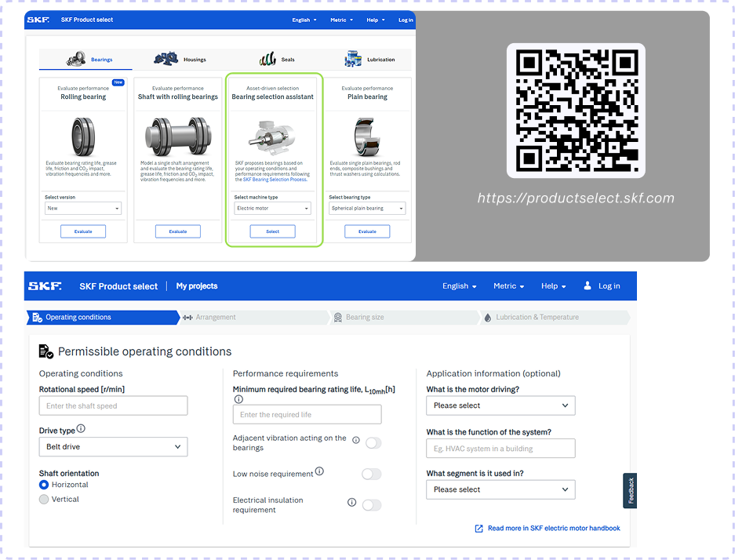Open Select machine type Electric motor dropdown

pyautogui.click(x=272, y=208)
